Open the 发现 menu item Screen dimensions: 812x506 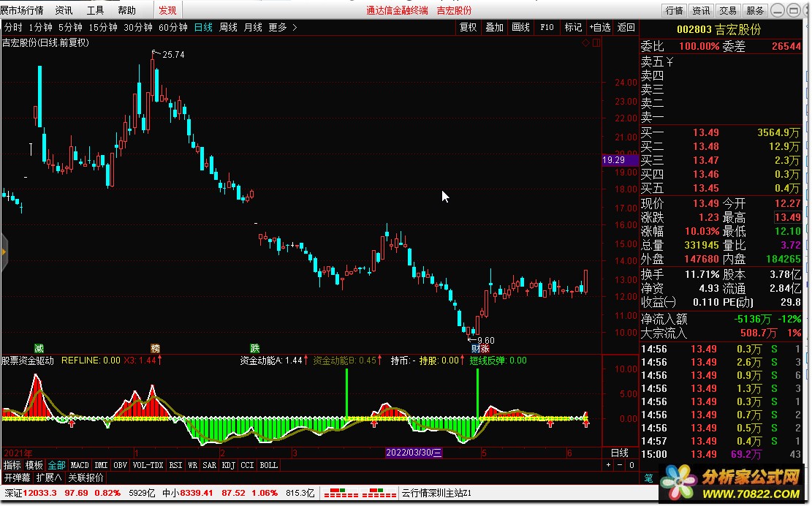click(x=167, y=10)
